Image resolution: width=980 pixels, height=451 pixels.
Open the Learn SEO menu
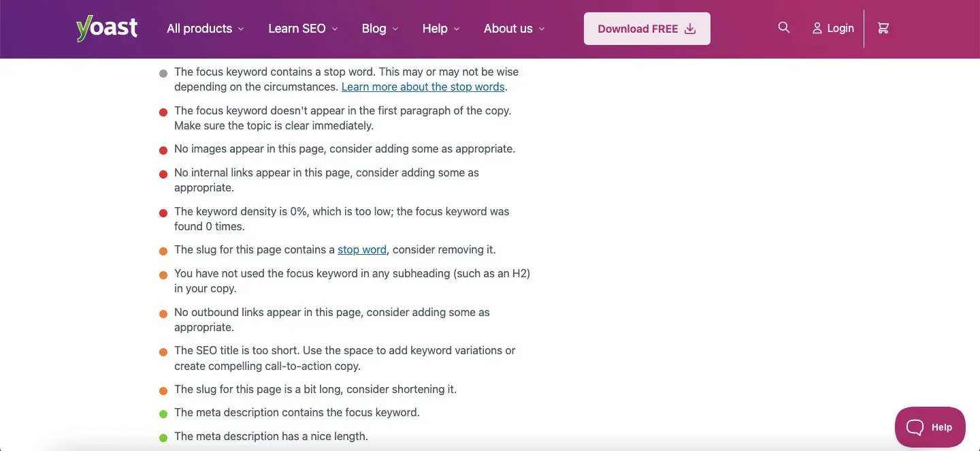pyautogui.click(x=303, y=29)
